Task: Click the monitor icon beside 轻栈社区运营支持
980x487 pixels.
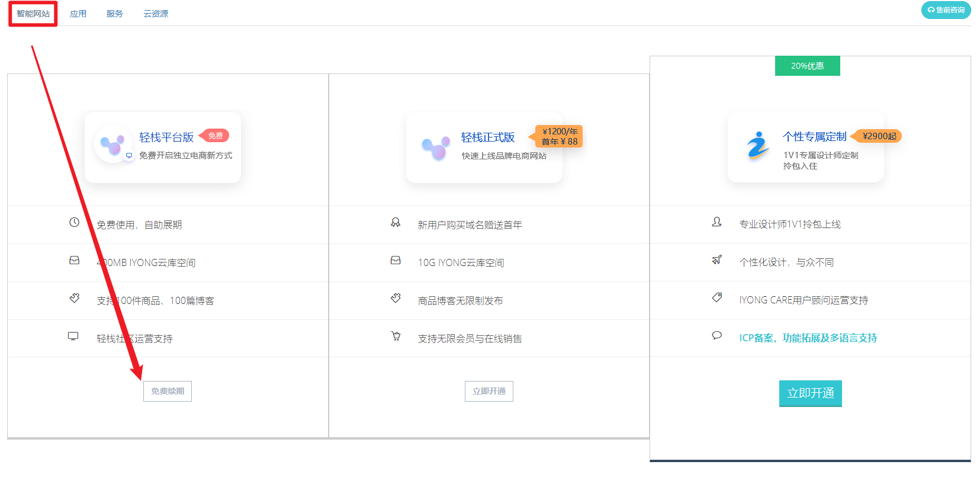Action: pos(73,336)
